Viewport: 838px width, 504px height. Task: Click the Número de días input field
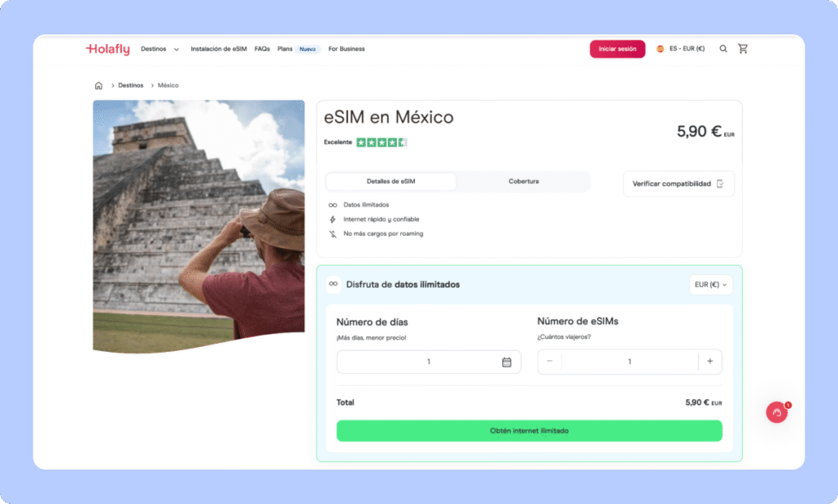[x=417, y=362]
